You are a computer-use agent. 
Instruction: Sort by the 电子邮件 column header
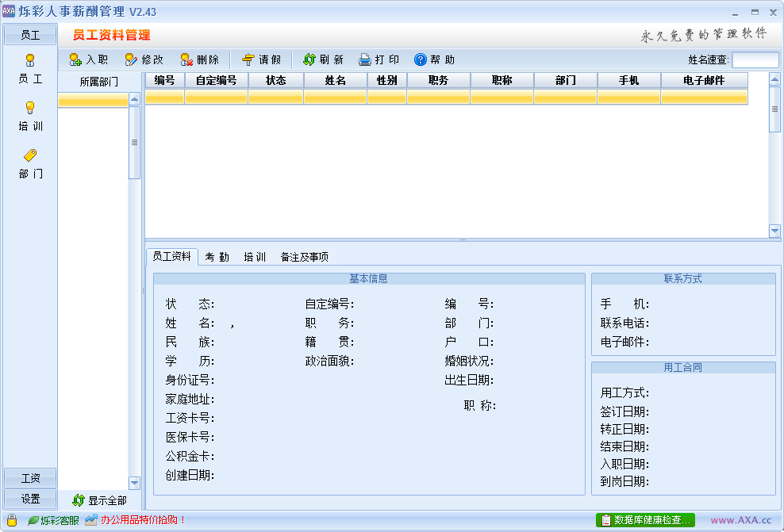(704, 80)
